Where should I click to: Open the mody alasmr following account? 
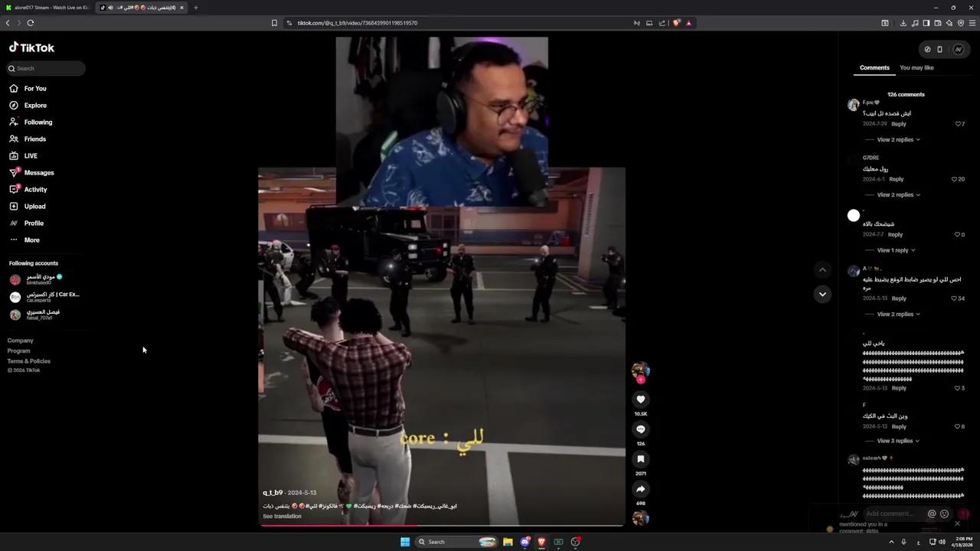43,279
